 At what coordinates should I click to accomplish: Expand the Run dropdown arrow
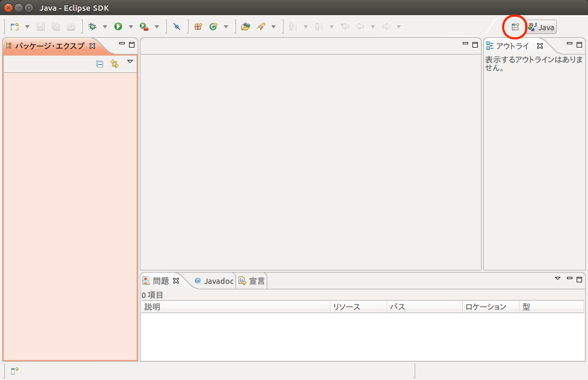[x=131, y=26]
